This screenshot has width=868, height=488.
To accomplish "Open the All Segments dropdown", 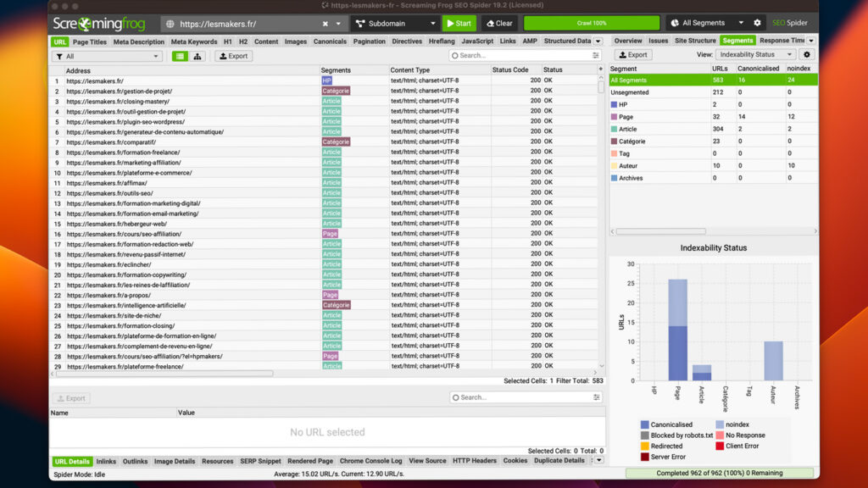I will point(708,23).
